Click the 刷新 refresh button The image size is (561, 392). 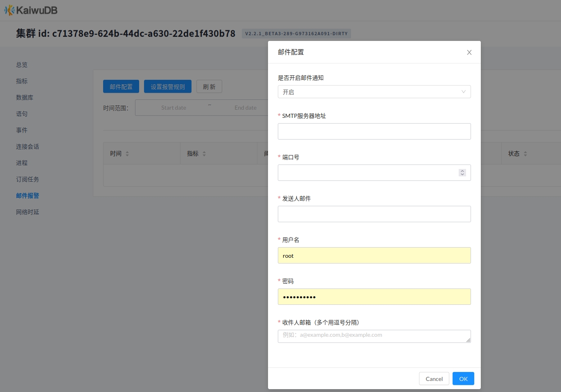[209, 86]
